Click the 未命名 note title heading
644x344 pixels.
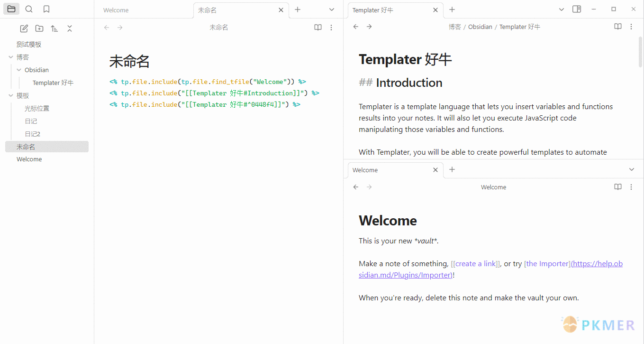click(129, 61)
